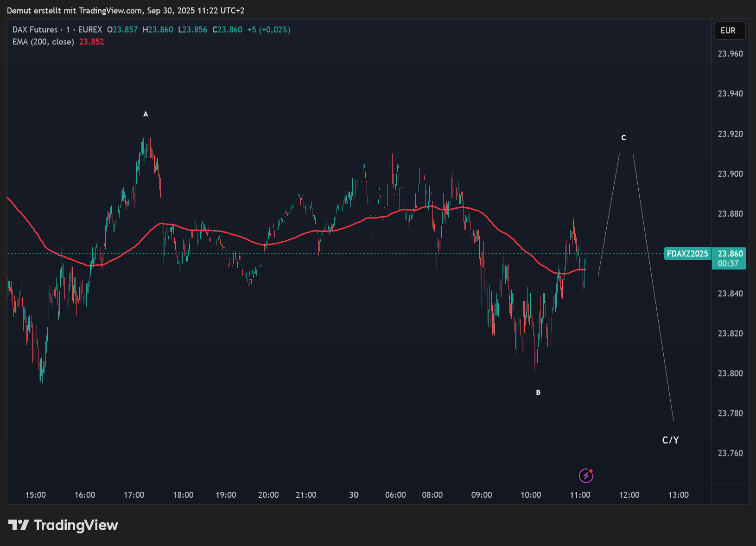Click the DAX Futures symbol title

35,30
